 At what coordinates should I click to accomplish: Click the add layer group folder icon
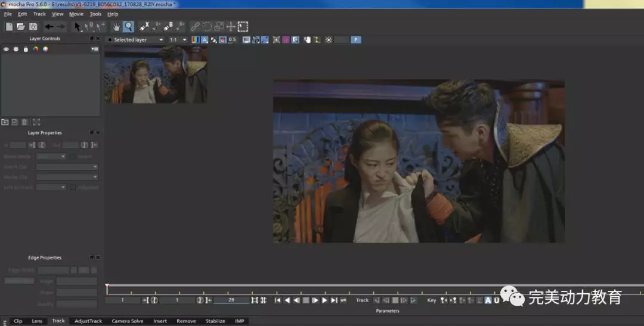tap(5, 122)
